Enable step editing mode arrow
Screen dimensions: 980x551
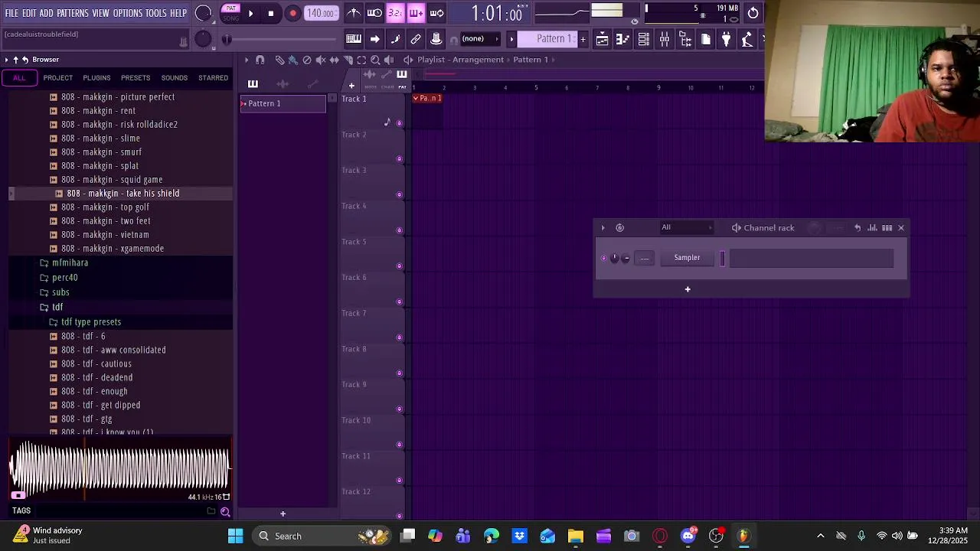[374, 39]
